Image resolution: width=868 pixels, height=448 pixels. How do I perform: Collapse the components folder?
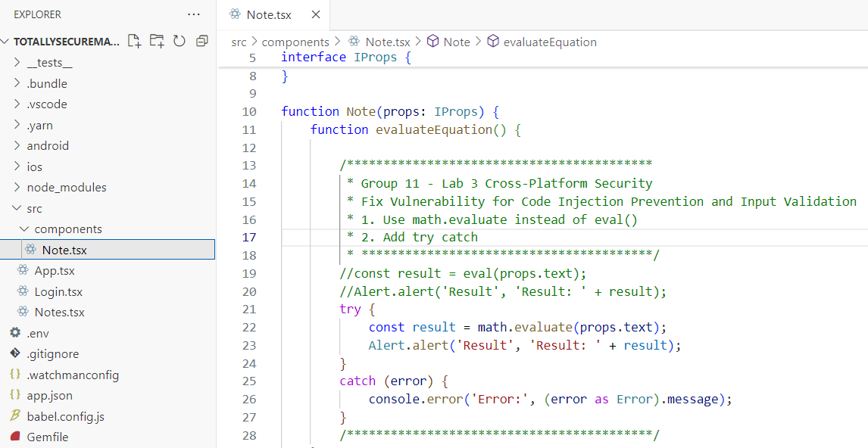25,229
